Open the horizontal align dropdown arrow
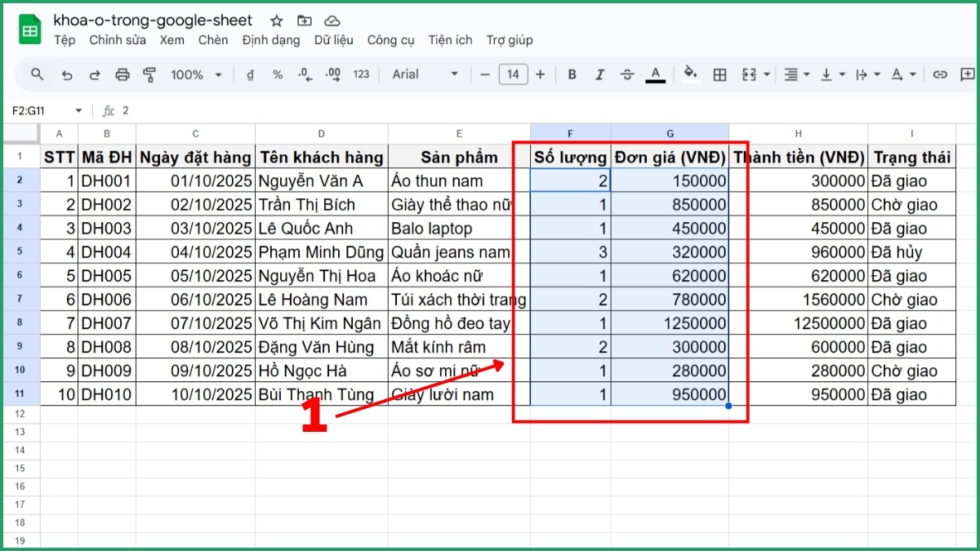The width and height of the screenshot is (980, 551). tap(806, 74)
